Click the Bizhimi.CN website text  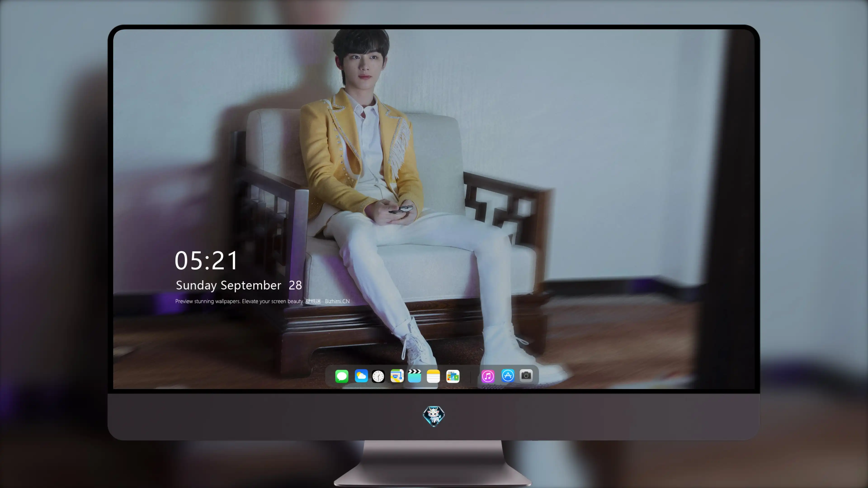pyautogui.click(x=337, y=301)
